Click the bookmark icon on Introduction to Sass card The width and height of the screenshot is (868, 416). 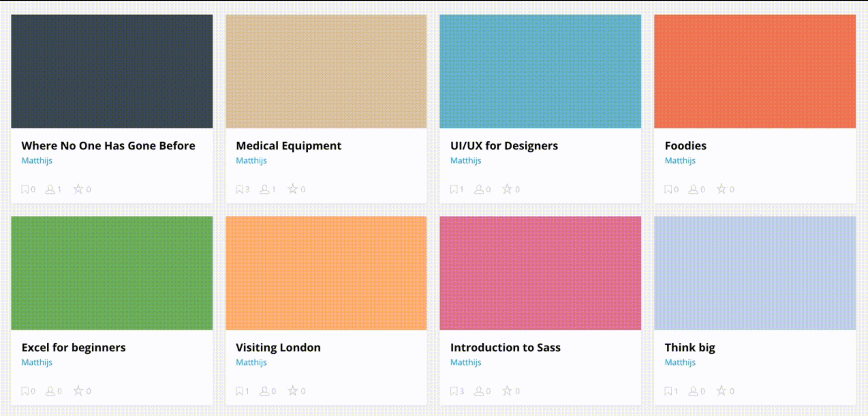click(x=454, y=391)
